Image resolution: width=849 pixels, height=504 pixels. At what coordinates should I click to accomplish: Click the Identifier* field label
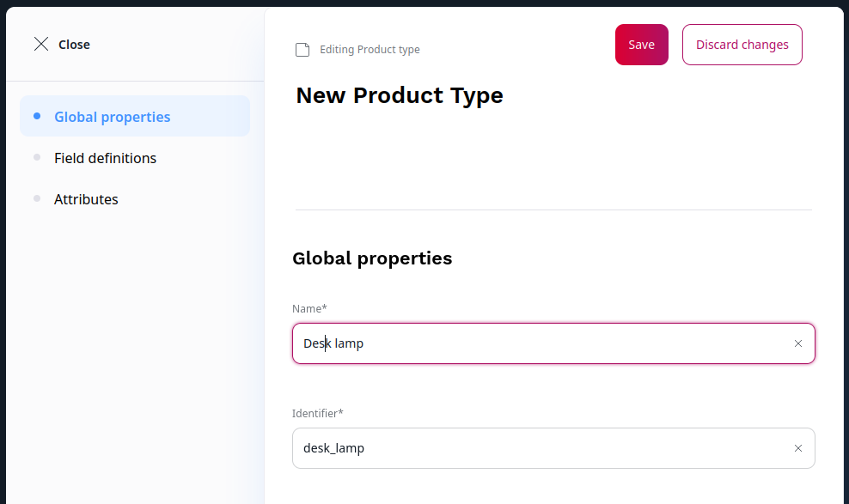(x=318, y=413)
